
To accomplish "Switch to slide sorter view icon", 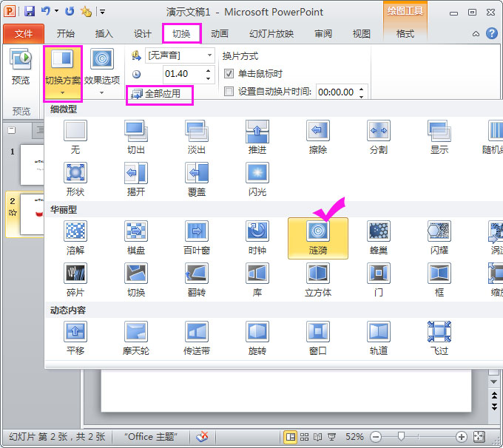I will pyautogui.click(x=304, y=436).
